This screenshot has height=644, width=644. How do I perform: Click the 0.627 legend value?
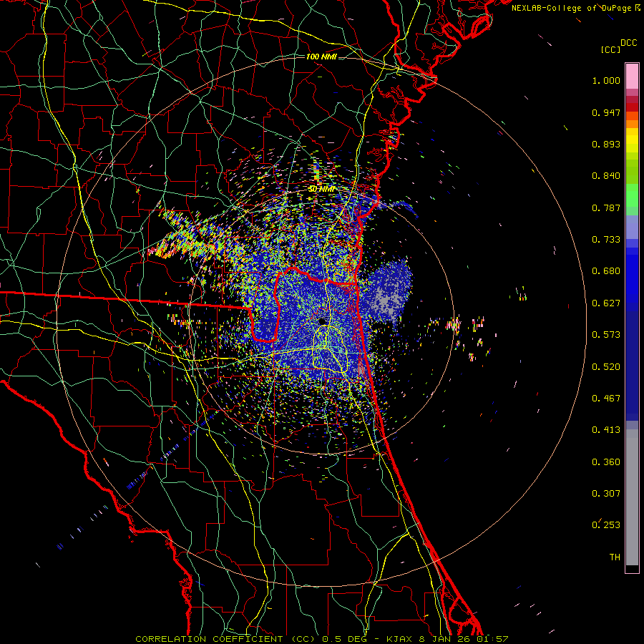(606, 303)
